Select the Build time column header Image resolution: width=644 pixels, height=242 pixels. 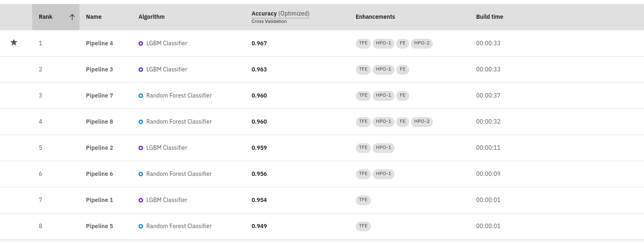[x=490, y=17]
